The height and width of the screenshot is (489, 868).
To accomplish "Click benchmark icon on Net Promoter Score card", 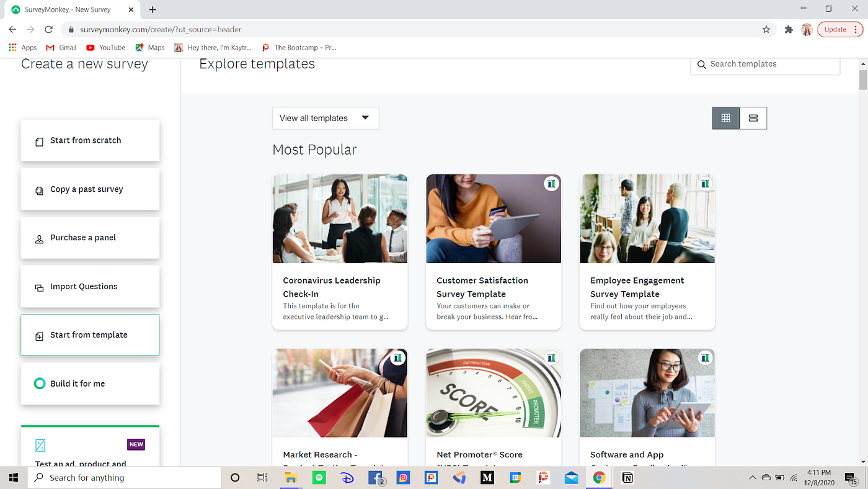I will 551,357.
